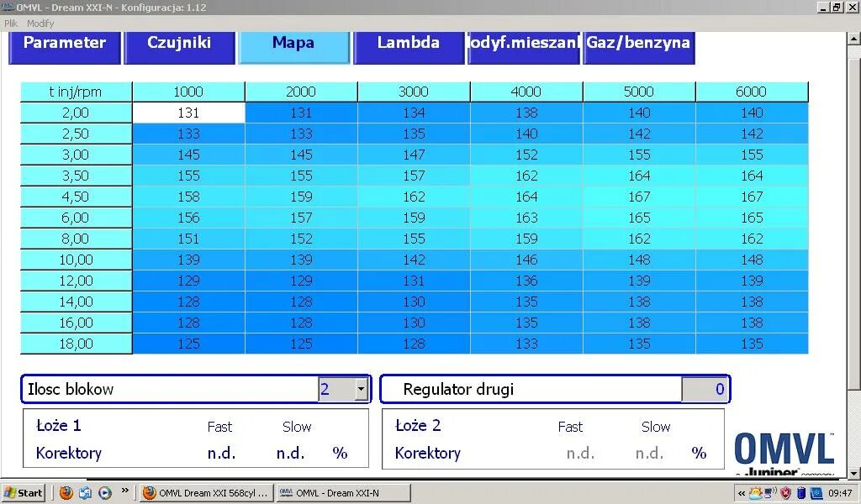Click the scrollbar down arrow

click(x=854, y=472)
